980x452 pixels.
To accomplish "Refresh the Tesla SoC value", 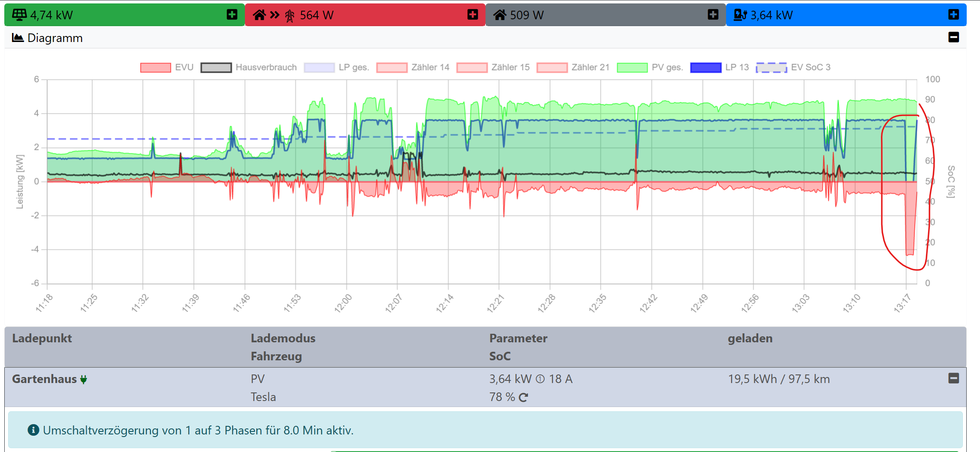I will coord(523,398).
